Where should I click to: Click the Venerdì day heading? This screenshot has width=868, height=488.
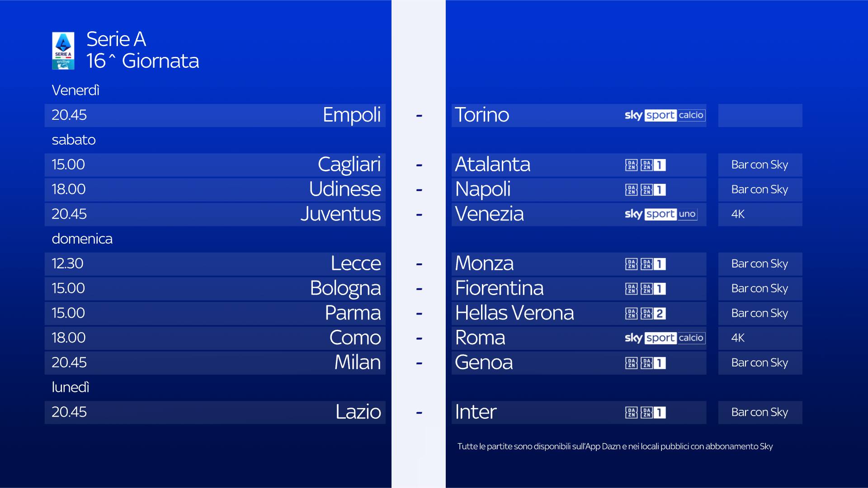tap(75, 90)
